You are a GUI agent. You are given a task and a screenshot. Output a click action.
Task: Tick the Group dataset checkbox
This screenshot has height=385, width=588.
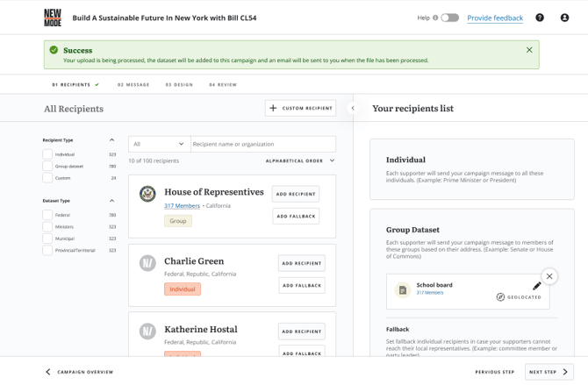click(47, 166)
